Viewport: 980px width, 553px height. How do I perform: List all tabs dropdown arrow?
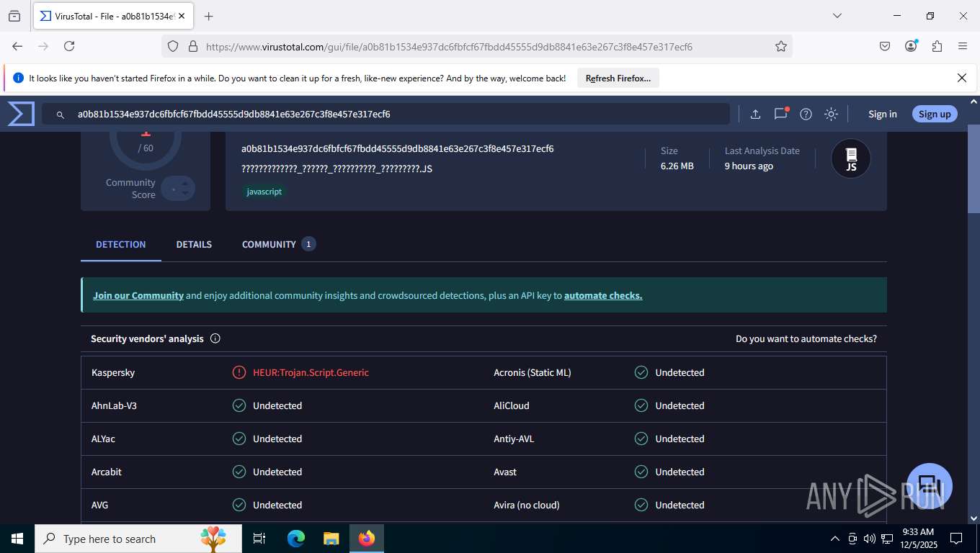[x=837, y=16]
